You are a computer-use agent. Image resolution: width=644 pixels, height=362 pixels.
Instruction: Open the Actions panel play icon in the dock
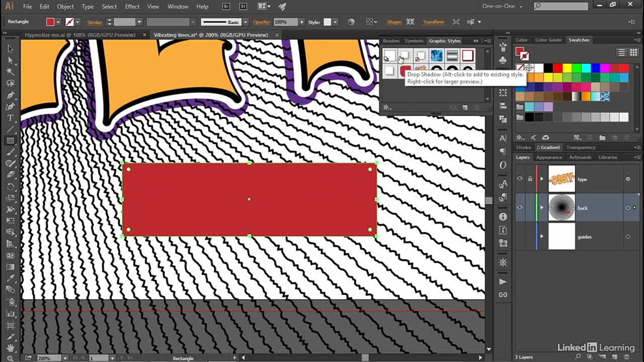pos(503,282)
